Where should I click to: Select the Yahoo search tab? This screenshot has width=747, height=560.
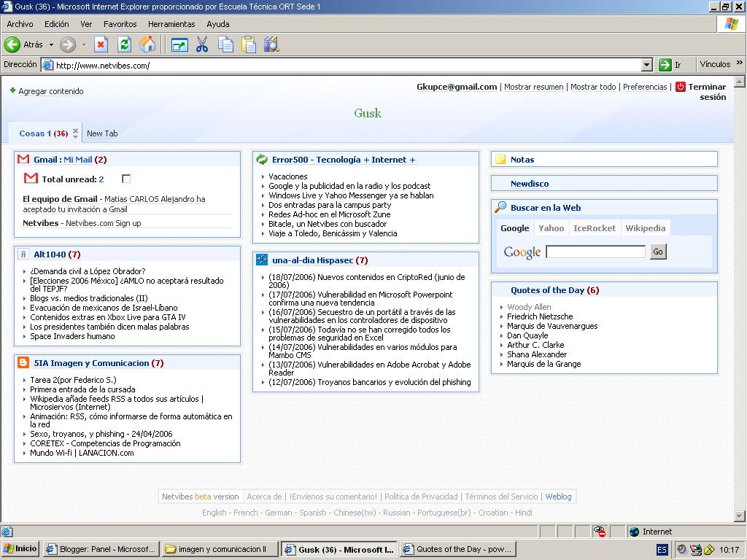[551, 227]
